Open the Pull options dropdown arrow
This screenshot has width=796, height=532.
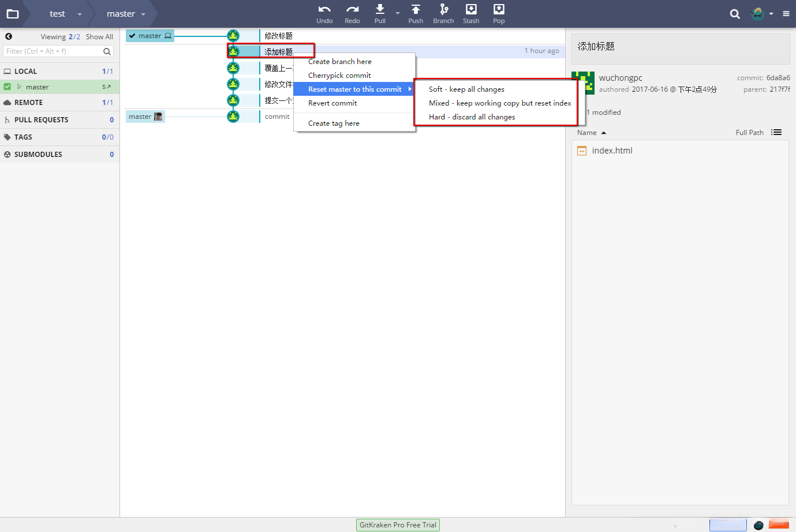click(x=398, y=13)
